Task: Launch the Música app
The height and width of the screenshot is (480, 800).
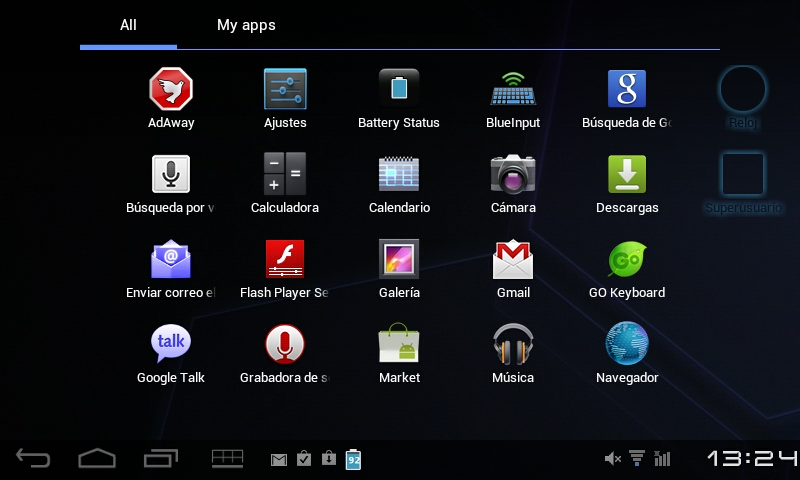Action: (513, 354)
